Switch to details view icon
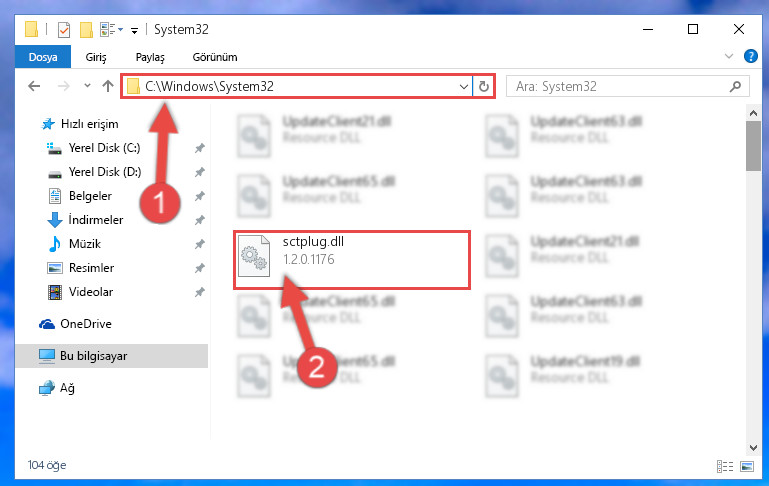Viewport: 769px width, 486px height. point(724,466)
